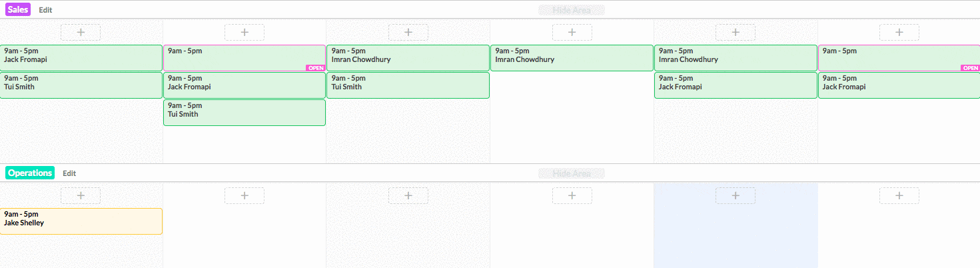
Task: Add a Sales shift in the fourth column
Action: (572, 32)
